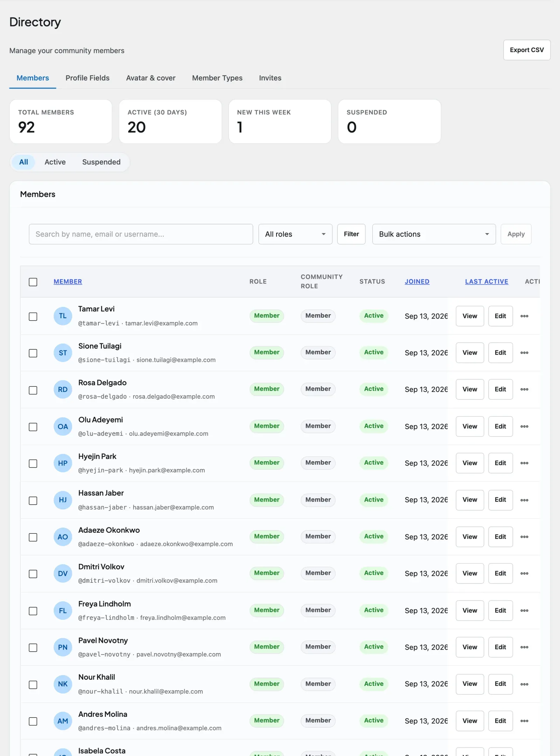Click the TL avatar of Tamar Levi
Viewport: 560px width, 756px height.
coord(63,316)
